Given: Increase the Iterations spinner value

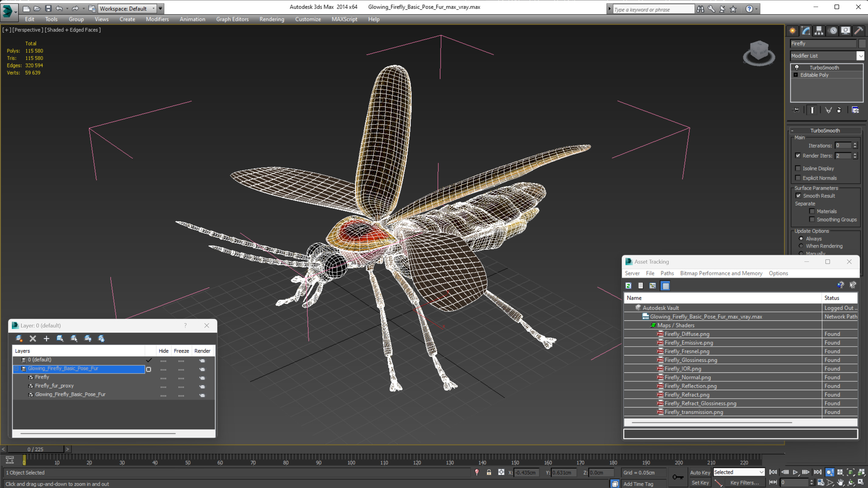Looking at the screenshot, I should (855, 144).
